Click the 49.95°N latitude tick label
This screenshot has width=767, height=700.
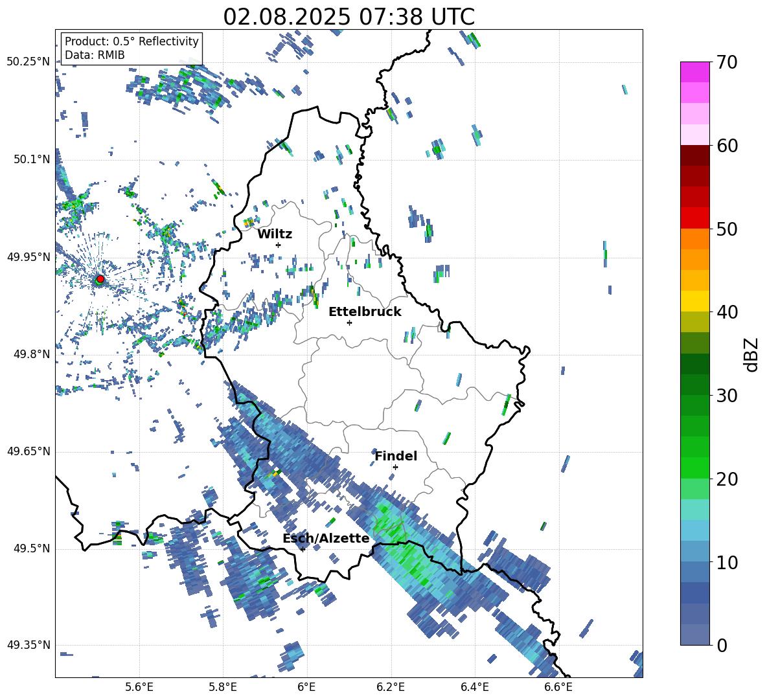point(28,257)
